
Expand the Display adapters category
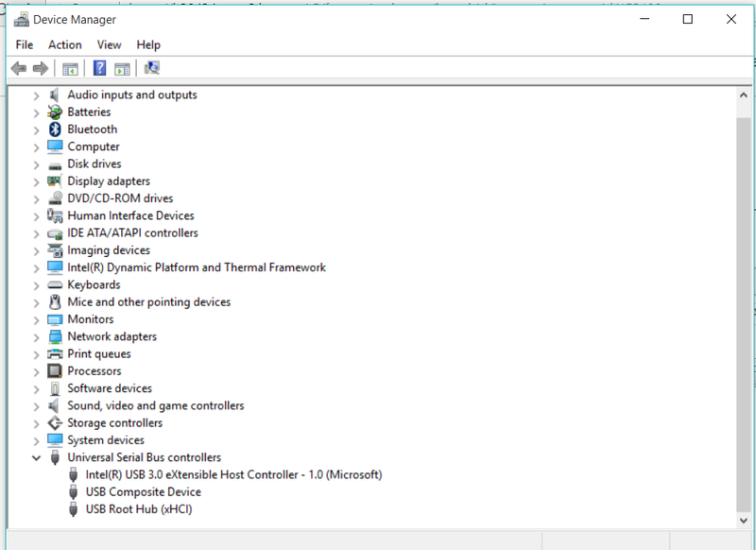pos(36,182)
